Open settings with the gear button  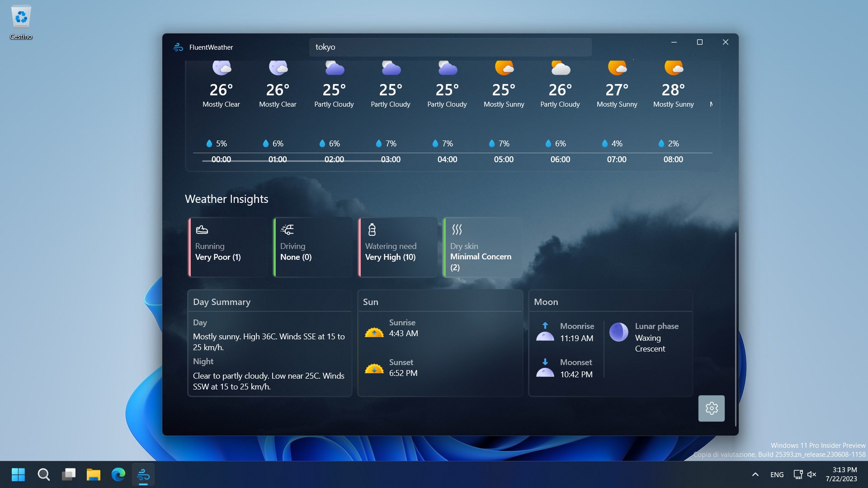pyautogui.click(x=711, y=408)
